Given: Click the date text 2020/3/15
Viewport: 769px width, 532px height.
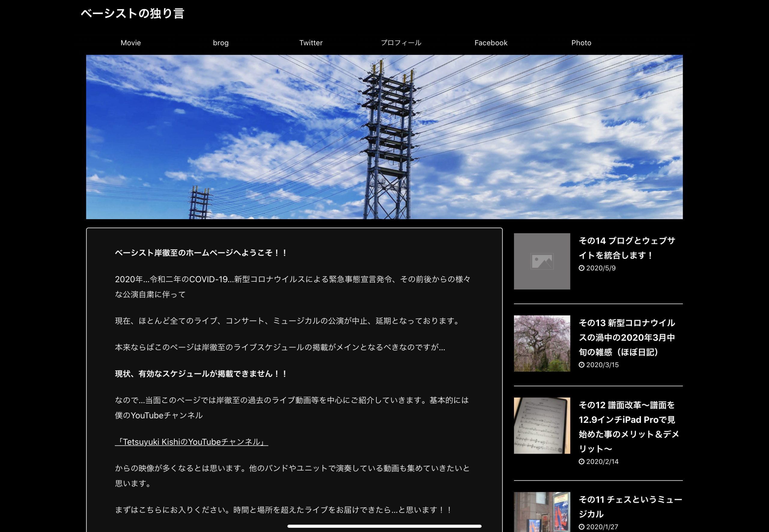Looking at the screenshot, I should pyautogui.click(x=602, y=365).
